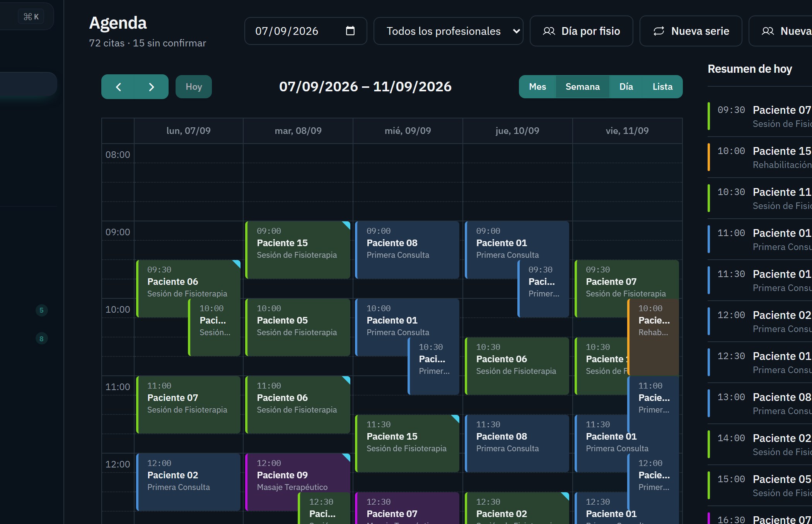Click the 72 citas · 15 sin confirmar text

pos(147,43)
